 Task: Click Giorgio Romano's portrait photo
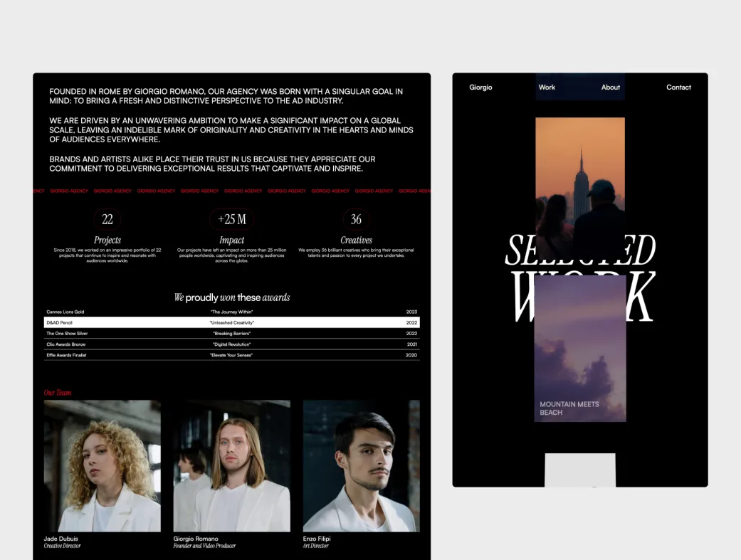tap(231, 465)
